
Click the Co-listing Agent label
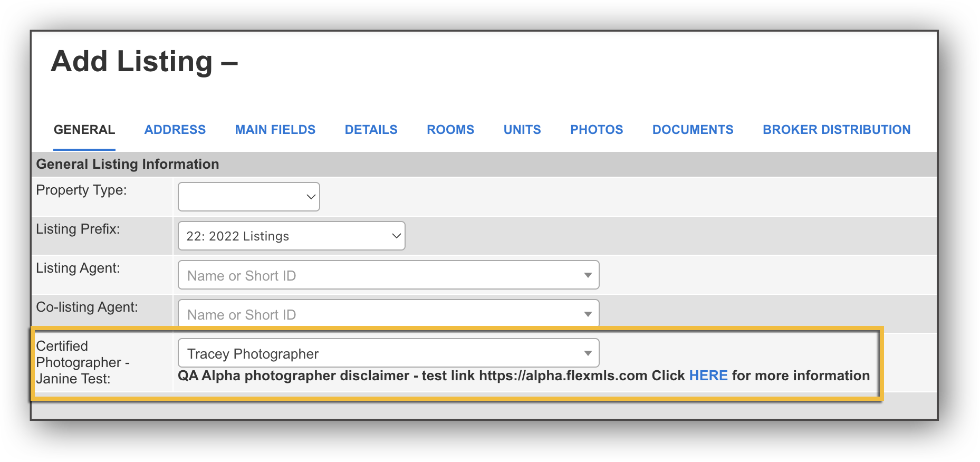click(x=87, y=307)
